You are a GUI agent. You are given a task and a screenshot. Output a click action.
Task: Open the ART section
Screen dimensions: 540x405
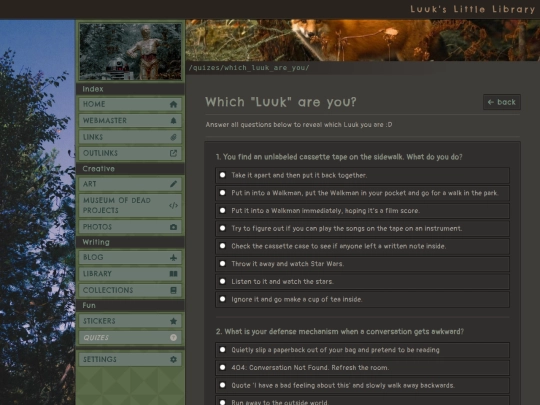coord(130,184)
